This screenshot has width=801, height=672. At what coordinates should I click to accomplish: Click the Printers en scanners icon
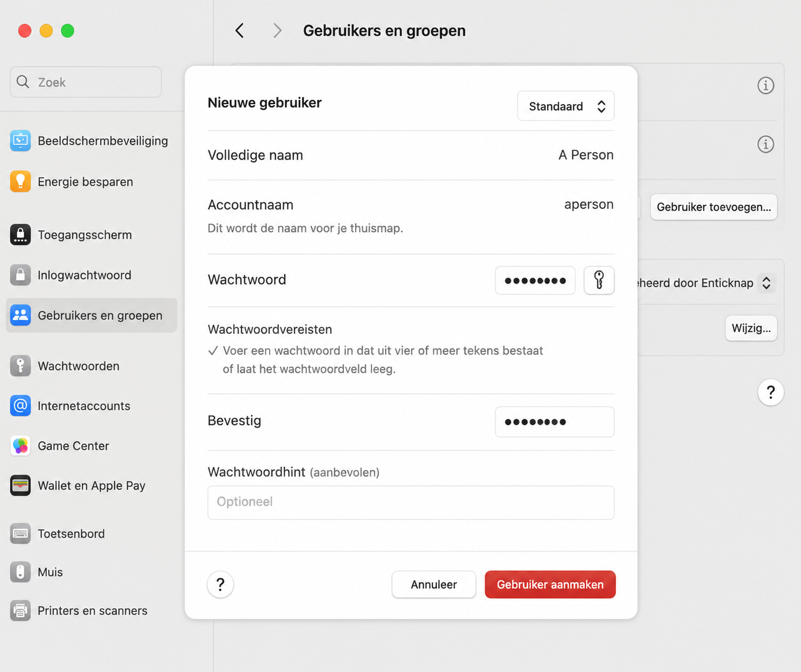20,611
